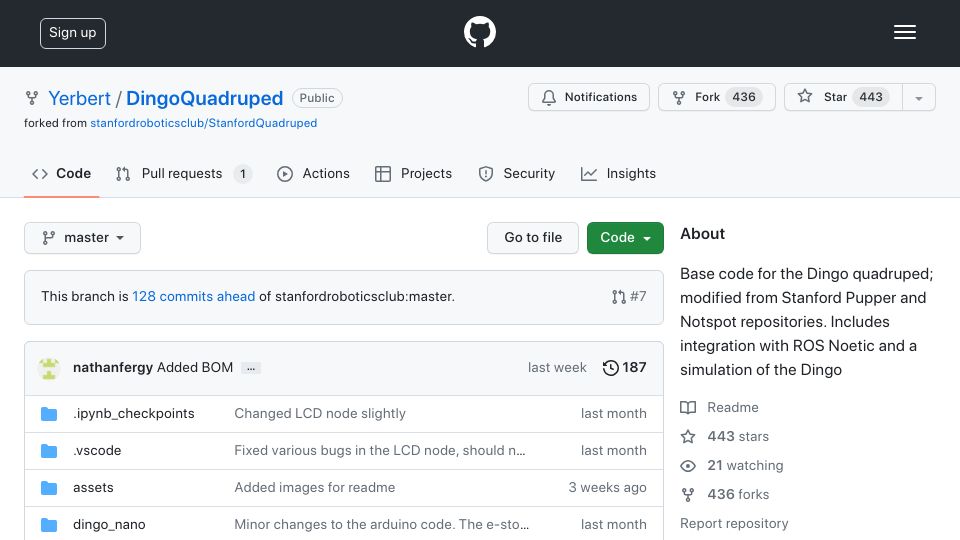This screenshot has width=960, height=540.
Task: Switch to the Code tab
Action: coord(61,174)
